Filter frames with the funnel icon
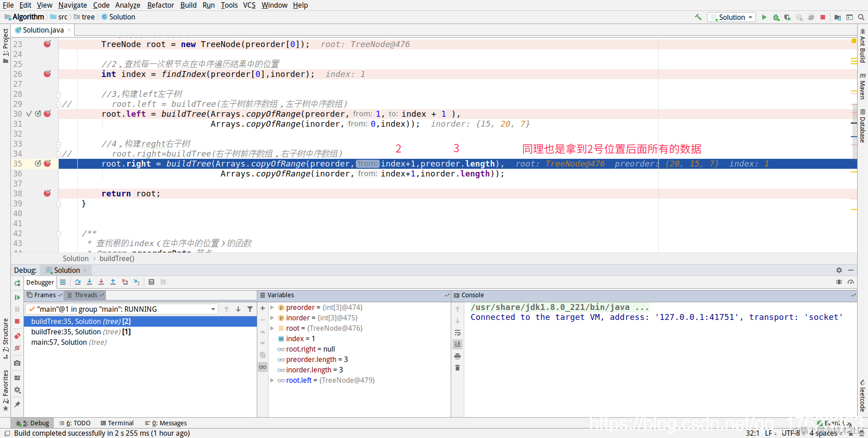Viewport: 868px width, 438px height. click(x=250, y=309)
